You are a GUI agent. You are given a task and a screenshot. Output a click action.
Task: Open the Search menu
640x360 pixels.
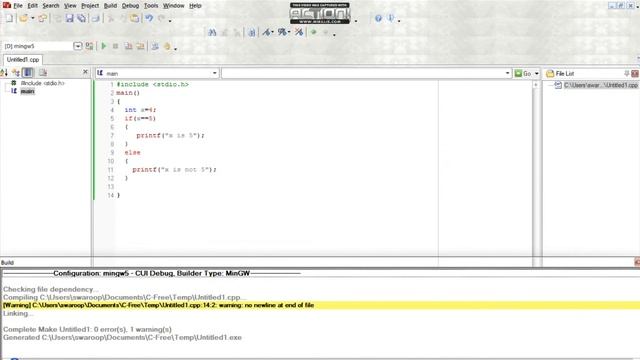tap(51, 6)
